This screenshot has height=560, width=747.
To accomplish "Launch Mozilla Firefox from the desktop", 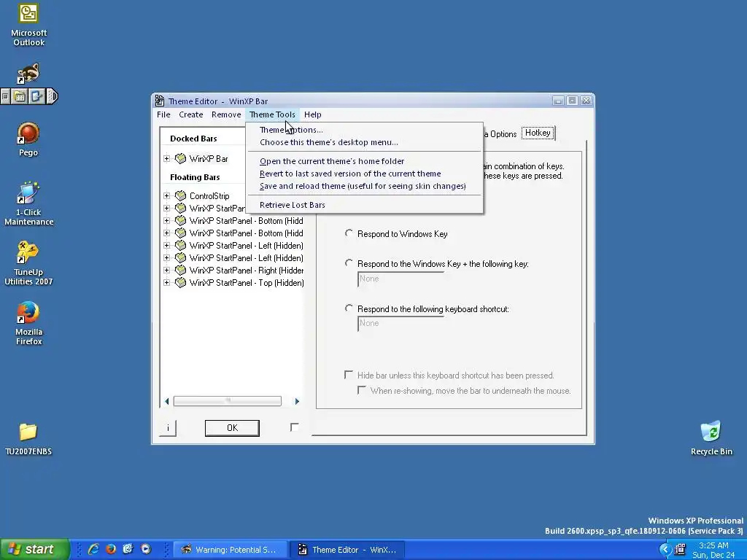I will point(28,323).
